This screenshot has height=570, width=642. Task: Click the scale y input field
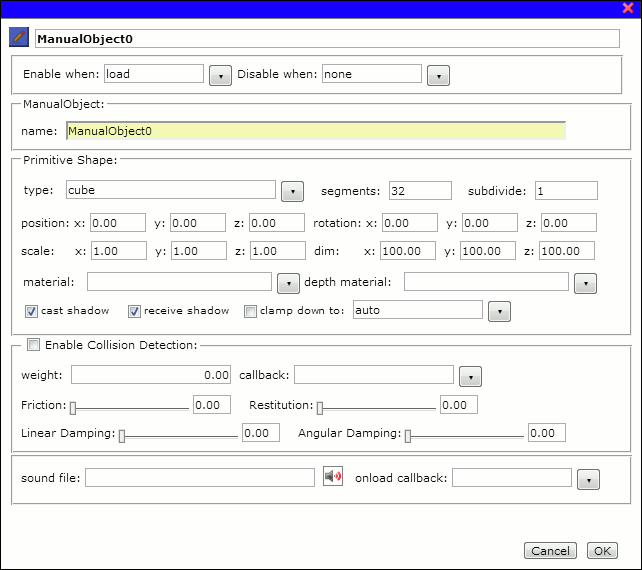tap(199, 251)
